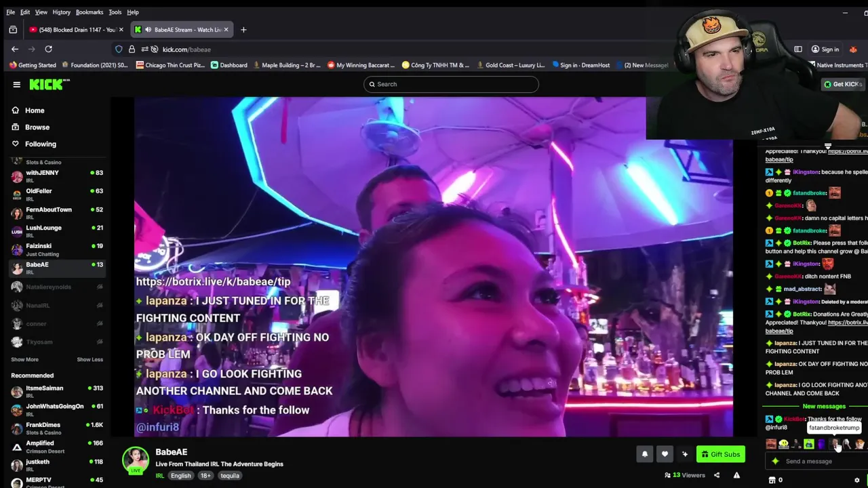Click the heart follow button
This screenshot has width=868, height=488.
pos(665,454)
